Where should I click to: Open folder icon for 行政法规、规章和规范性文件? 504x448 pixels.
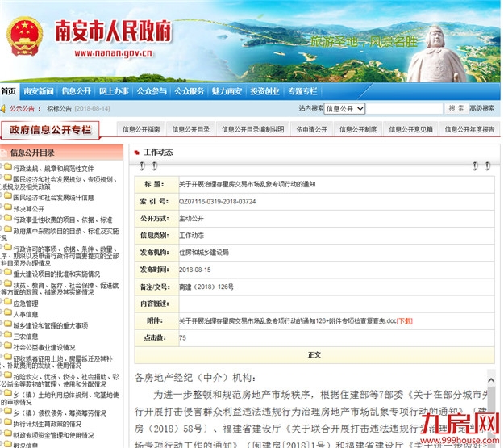[8, 167]
